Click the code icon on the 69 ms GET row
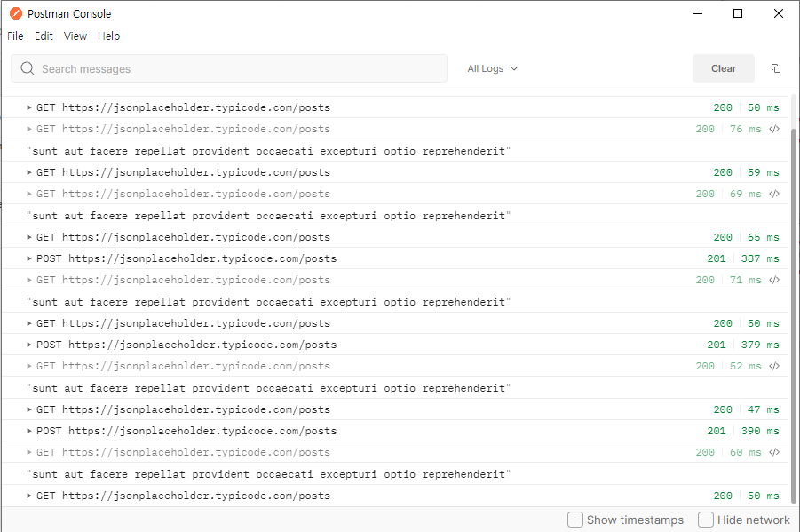800x532 pixels. [x=774, y=194]
